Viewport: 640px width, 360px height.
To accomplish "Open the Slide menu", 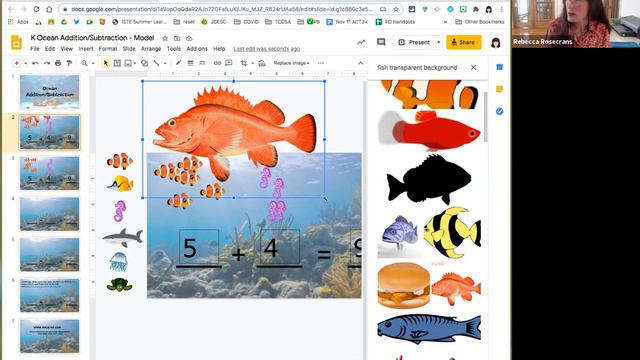I will [x=129, y=49].
